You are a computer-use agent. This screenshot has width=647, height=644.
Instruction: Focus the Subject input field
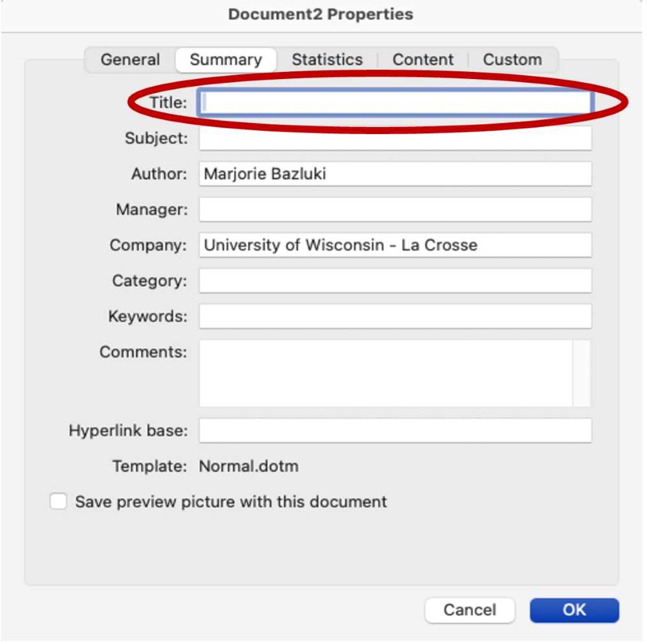[x=395, y=139]
